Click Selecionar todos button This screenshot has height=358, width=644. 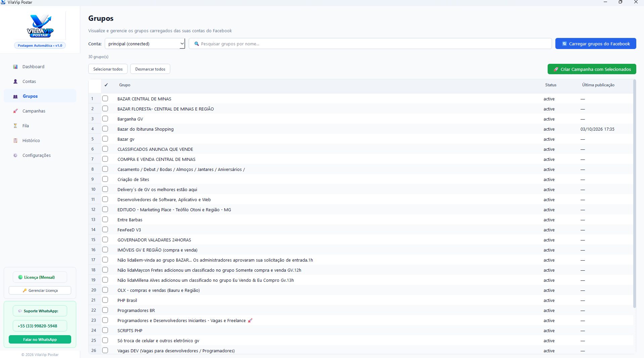click(x=108, y=69)
